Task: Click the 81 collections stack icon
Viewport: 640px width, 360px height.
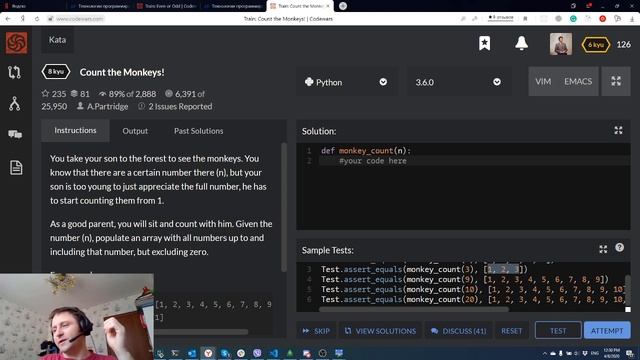Action: point(74,93)
